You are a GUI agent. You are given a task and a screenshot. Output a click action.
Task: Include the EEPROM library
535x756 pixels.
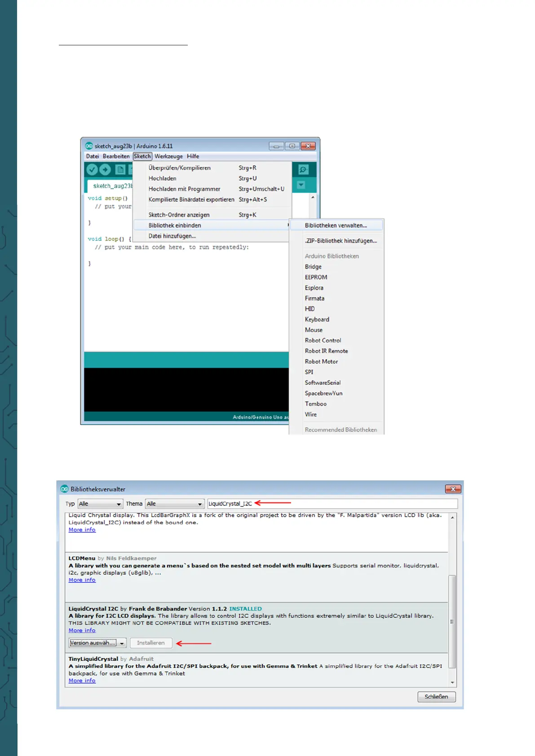(x=336, y=277)
